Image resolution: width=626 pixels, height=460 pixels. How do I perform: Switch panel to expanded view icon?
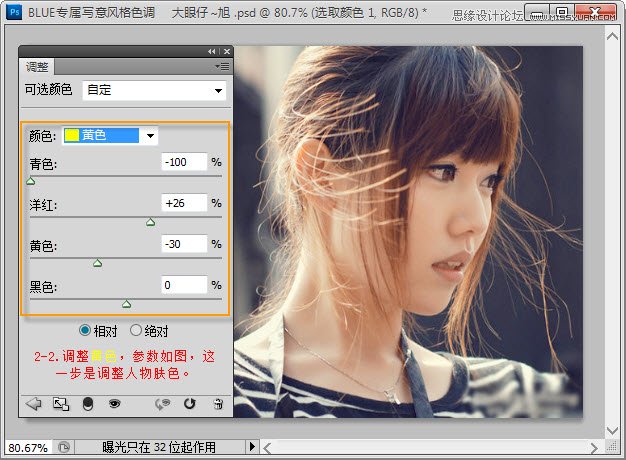pos(60,404)
